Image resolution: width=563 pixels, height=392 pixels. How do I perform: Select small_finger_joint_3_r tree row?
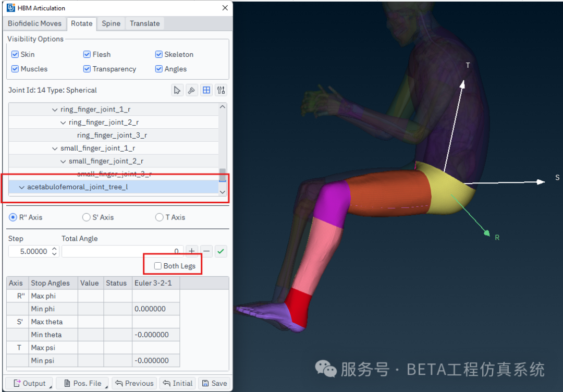pos(114,174)
